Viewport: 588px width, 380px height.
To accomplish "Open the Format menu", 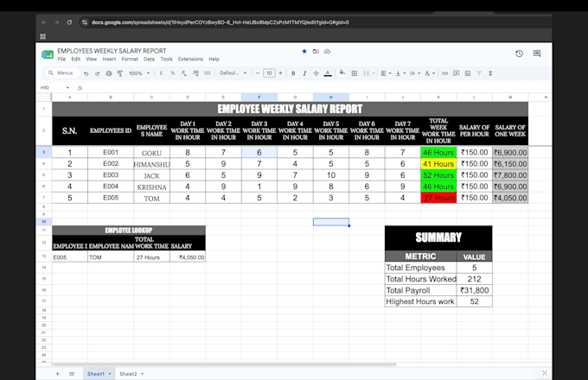I will click(130, 59).
